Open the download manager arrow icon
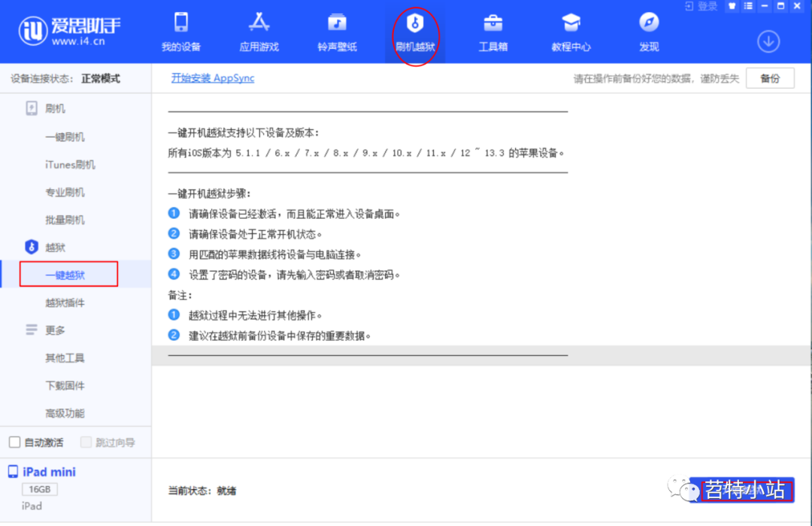 point(768,41)
